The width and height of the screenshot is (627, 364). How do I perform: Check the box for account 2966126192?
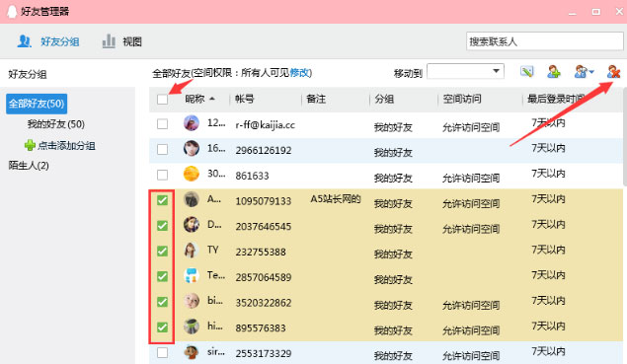[x=162, y=149]
